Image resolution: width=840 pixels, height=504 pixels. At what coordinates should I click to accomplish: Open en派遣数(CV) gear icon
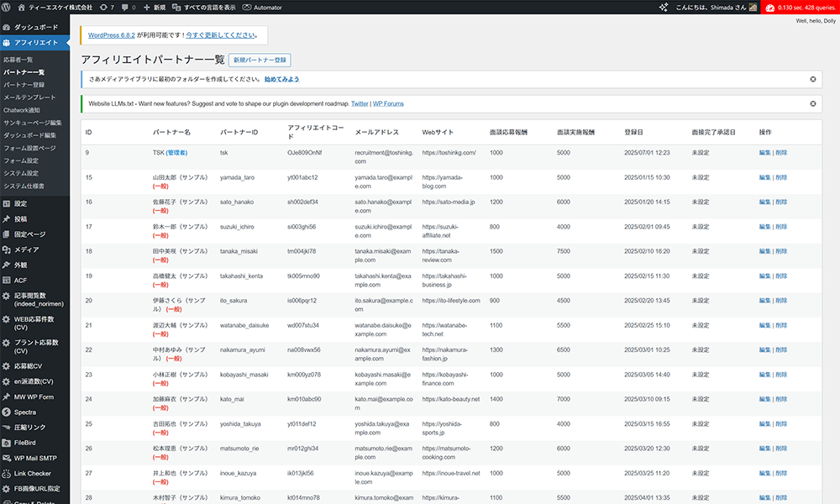click(7, 382)
